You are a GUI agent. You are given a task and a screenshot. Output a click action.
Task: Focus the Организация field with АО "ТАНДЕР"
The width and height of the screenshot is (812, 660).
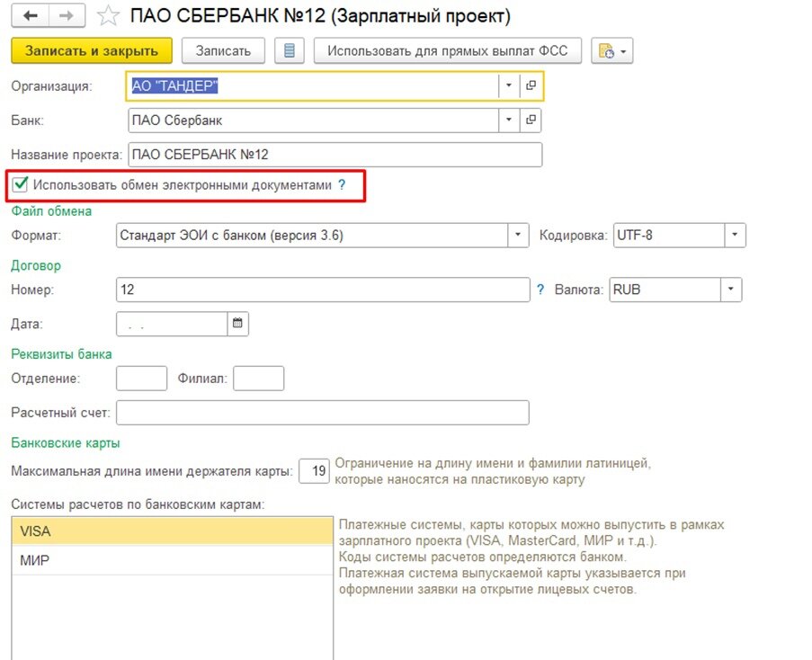(312, 85)
